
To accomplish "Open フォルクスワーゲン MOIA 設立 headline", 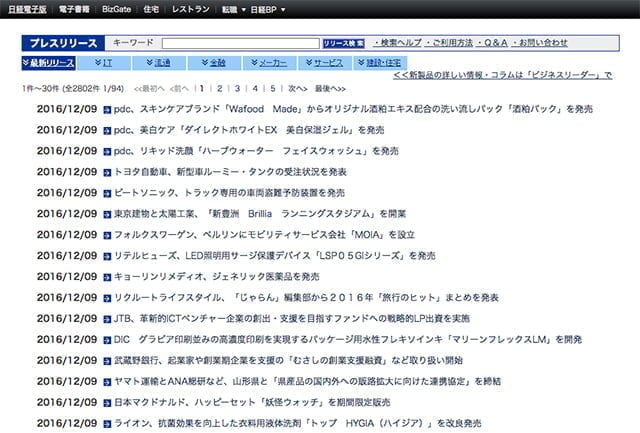I will pyautogui.click(x=264, y=235).
